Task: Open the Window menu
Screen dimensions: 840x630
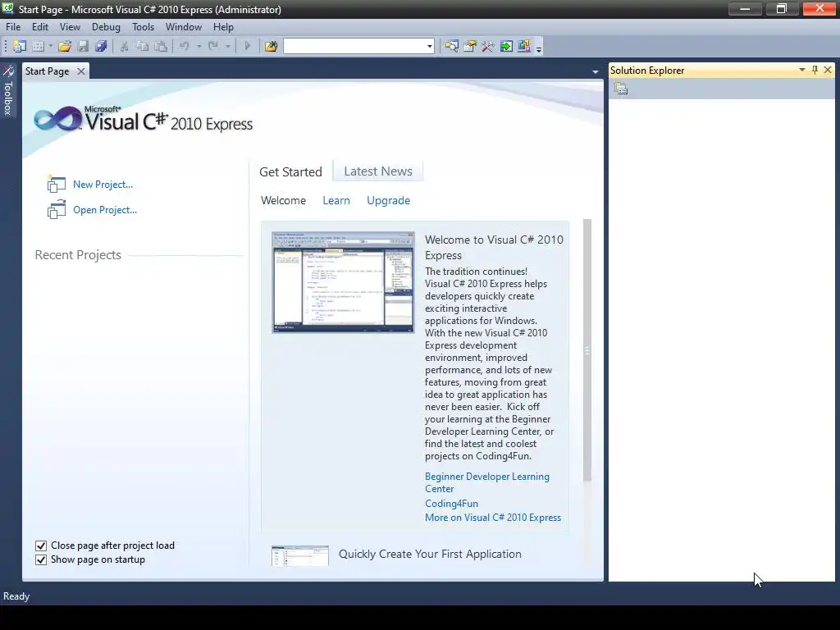Action: click(x=183, y=27)
